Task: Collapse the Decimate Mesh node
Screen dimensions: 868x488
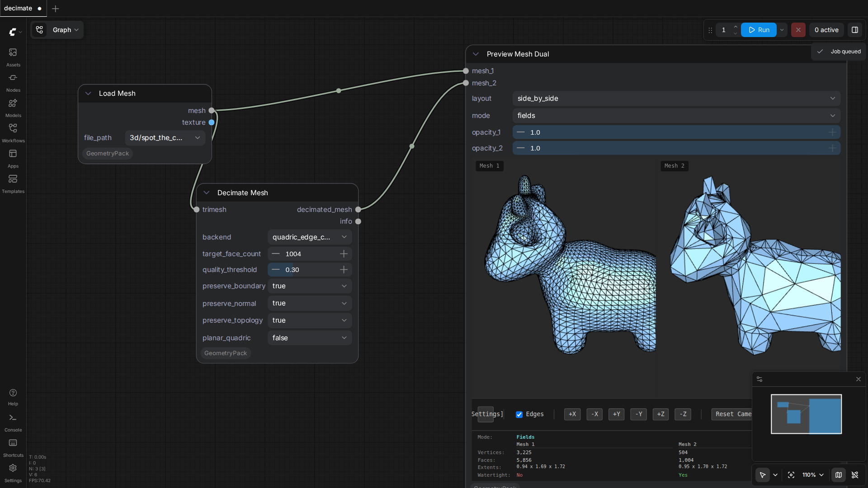Action: tap(207, 193)
